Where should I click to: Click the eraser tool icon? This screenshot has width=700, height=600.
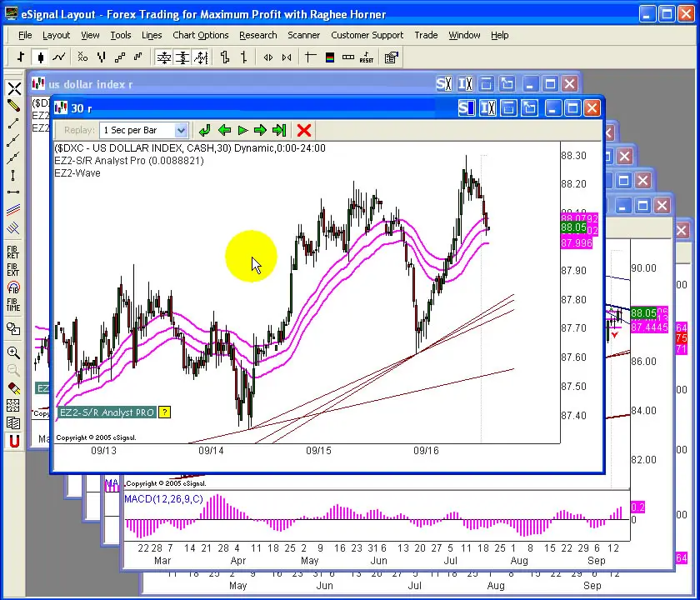coord(13,388)
